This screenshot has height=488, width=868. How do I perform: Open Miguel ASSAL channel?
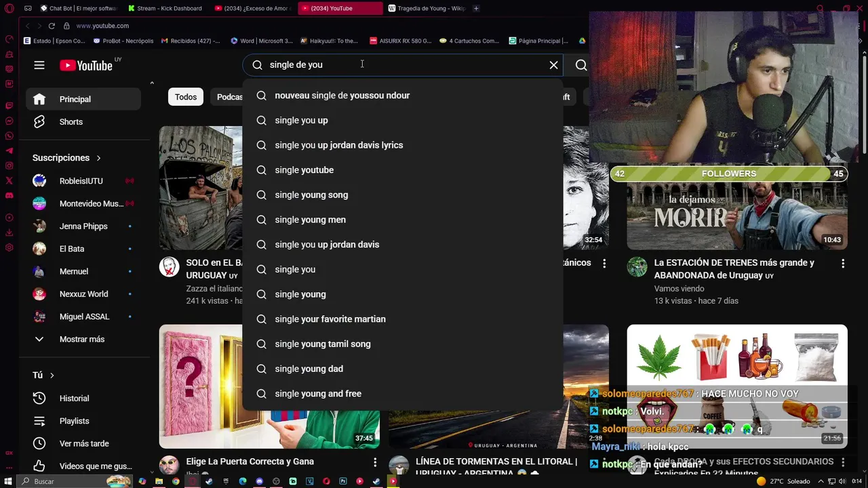click(83, 317)
